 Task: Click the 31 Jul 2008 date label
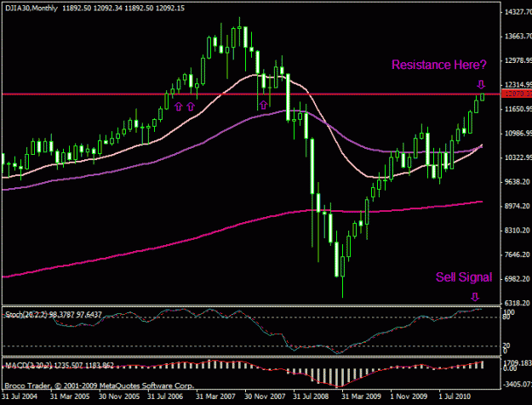(x=311, y=396)
